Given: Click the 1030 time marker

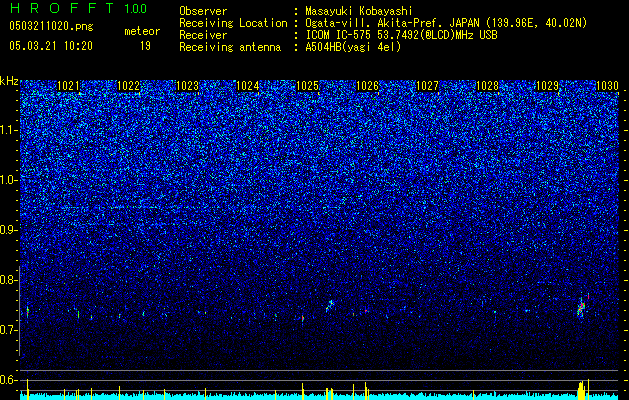Looking at the screenshot, I should 607,86.
